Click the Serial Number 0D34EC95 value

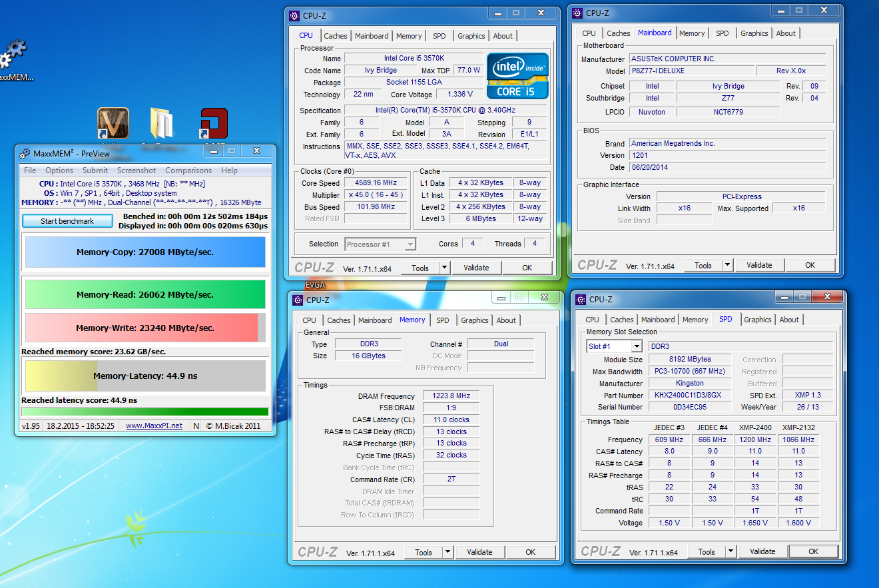pyautogui.click(x=689, y=408)
